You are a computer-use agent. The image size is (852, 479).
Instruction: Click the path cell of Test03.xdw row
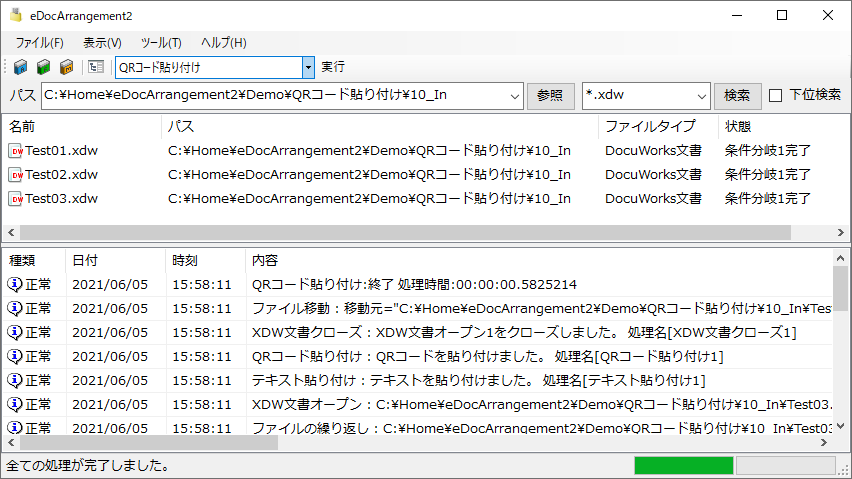(369, 199)
